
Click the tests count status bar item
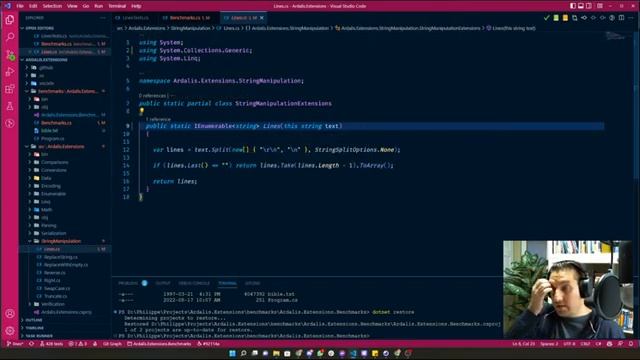(x=51, y=344)
